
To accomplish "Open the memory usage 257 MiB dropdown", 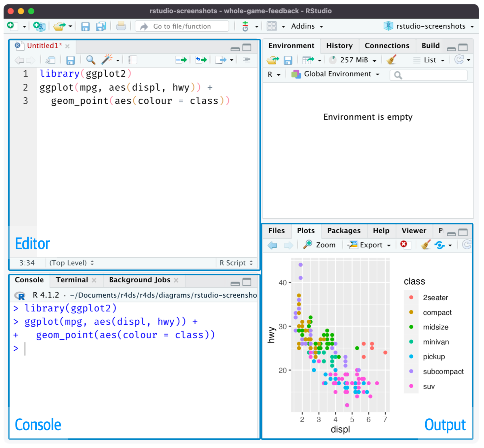I will [353, 60].
